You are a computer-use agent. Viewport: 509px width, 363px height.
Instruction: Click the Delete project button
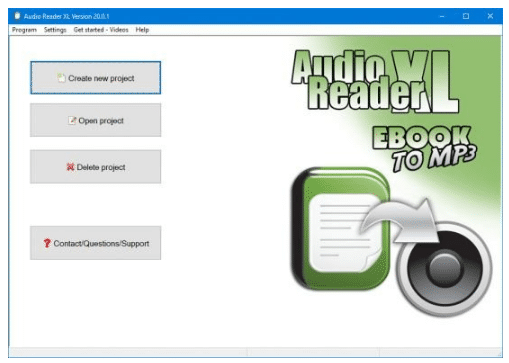click(x=96, y=167)
